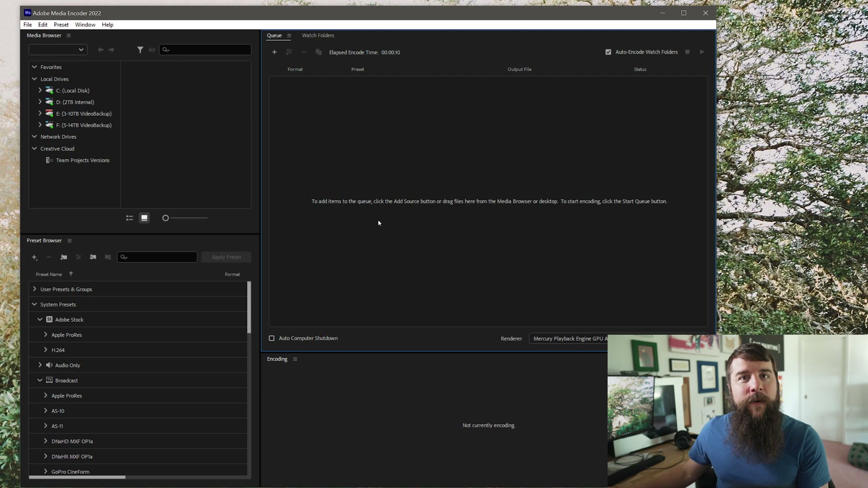
Task: Toggle the eye visibility icon in Media Browser
Action: 151,50
